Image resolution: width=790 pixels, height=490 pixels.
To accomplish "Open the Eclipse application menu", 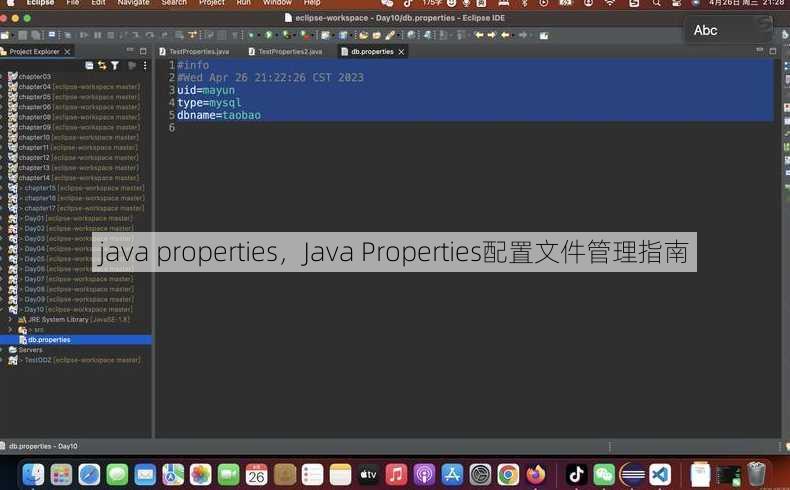I will click(40, 3).
